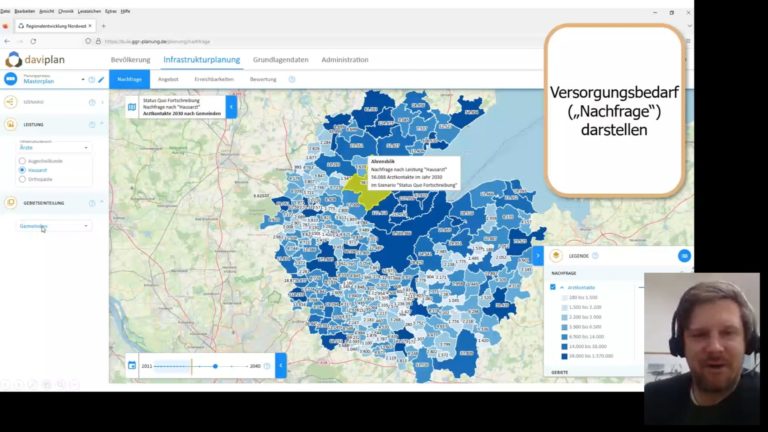Screen dimensions: 768x432
Task: Click the Leistung section icon
Action: [10, 124]
